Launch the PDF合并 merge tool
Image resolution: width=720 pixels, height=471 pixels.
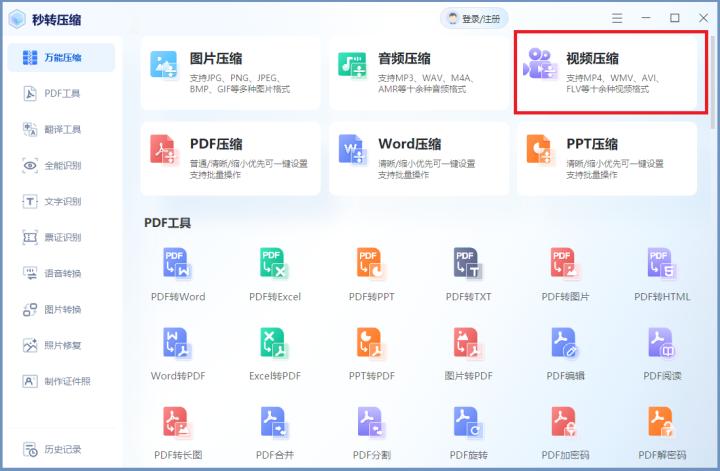tap(275, 433)
